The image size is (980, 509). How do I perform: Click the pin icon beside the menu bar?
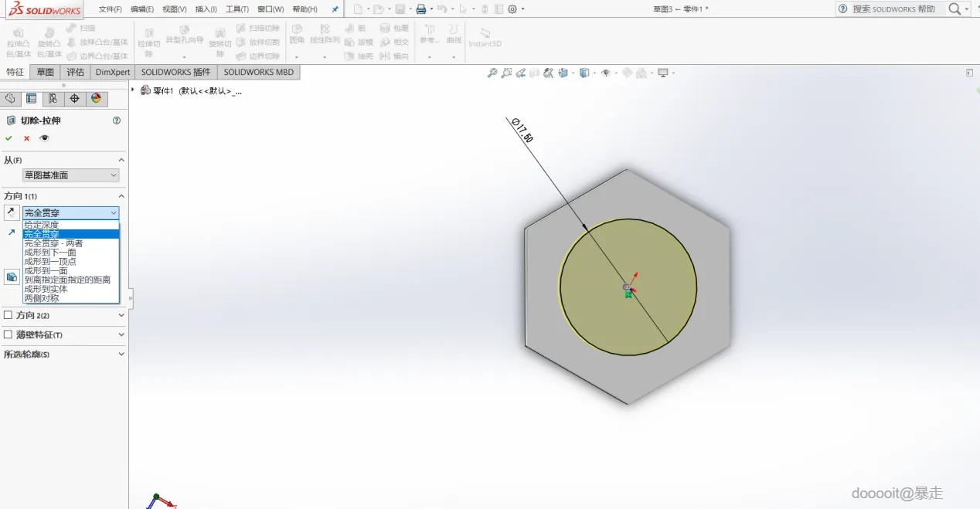point(335,9)
